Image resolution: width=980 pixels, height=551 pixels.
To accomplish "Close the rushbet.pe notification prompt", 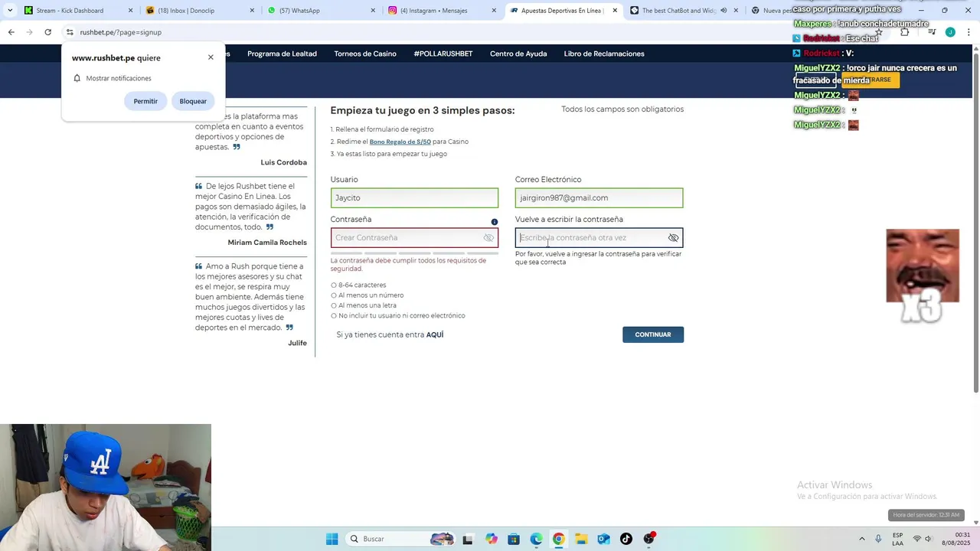I will click(211, 57).
